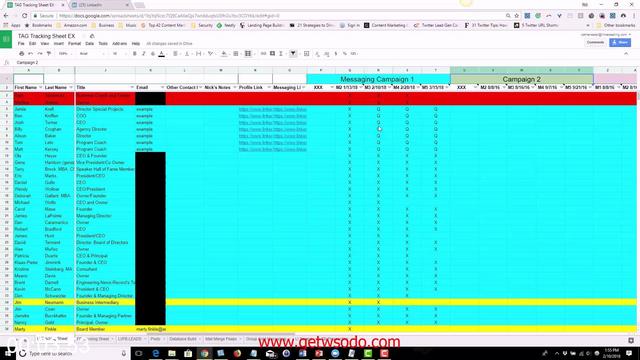Open the Help menu

[x=136, y=43]
